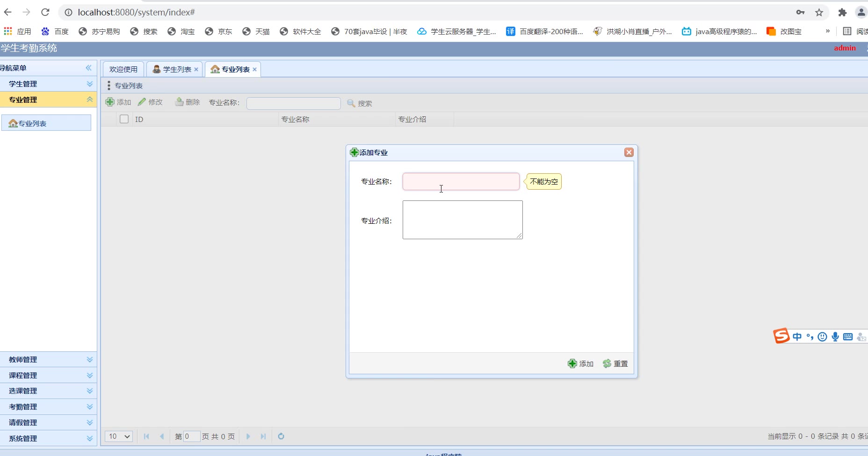Click the Delete (删除) toolbar icon
Screen dimensions: 868x456
(x=179, y=102)
